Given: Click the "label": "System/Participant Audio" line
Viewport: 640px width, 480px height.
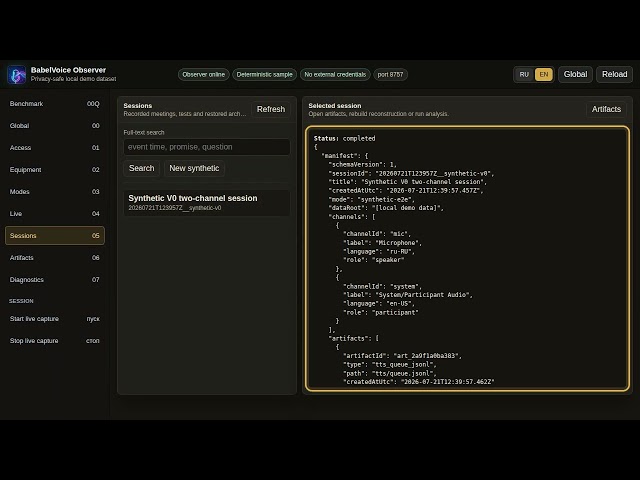Looking at the screenshot, I should click(x=408, y=295).
